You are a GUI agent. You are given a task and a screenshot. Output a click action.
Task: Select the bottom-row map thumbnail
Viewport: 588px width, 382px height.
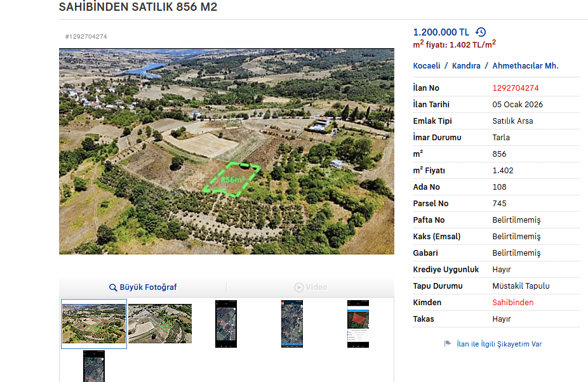pos(93,366)
